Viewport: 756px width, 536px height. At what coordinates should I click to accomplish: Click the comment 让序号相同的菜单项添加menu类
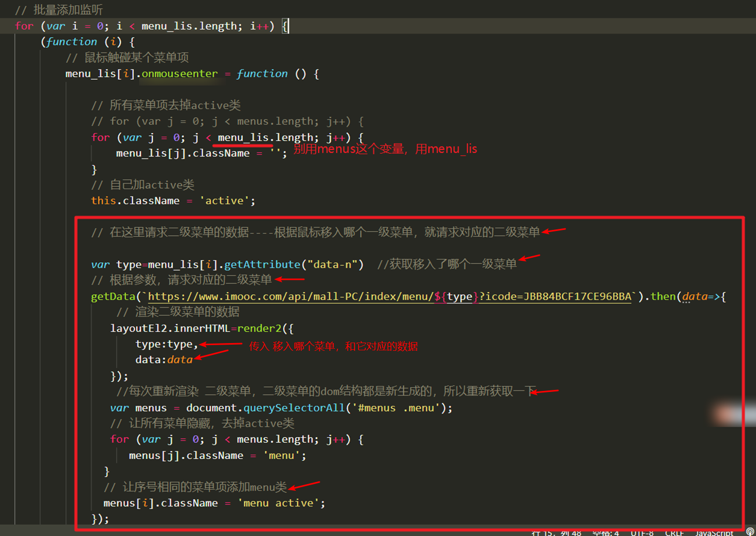pyautogui.click(x=195, y=487)
